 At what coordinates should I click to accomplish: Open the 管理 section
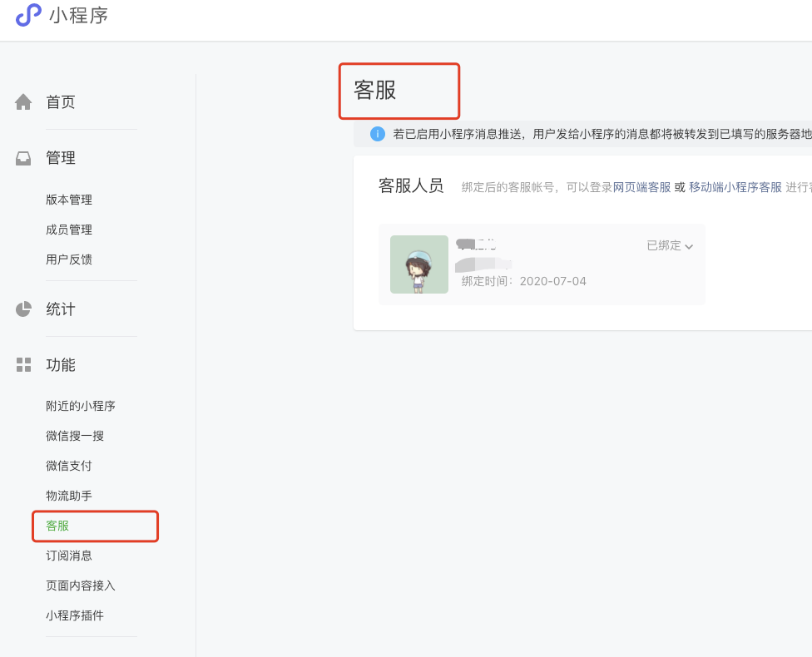pyautogui.click(x=61, y=158)
